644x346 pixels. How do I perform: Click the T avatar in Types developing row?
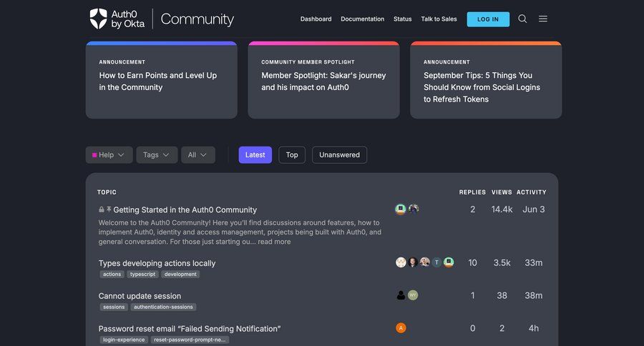tap(436, 262)
